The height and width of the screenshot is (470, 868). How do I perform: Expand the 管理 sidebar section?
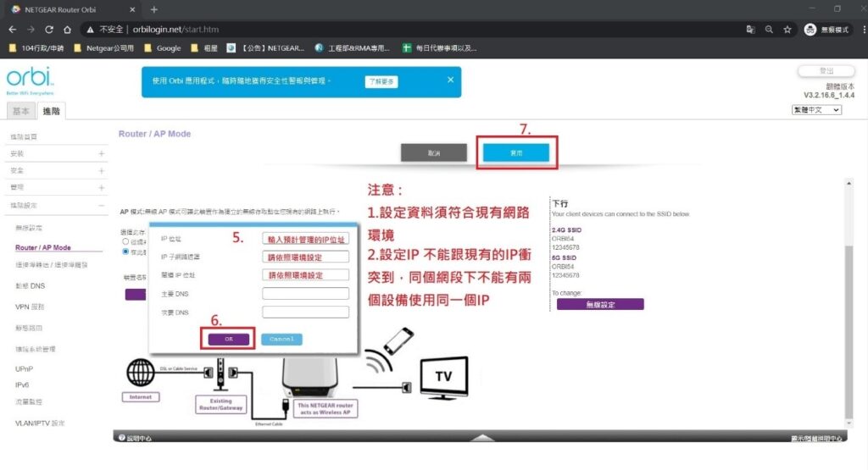pyautogui.click(x=101, y=187)
